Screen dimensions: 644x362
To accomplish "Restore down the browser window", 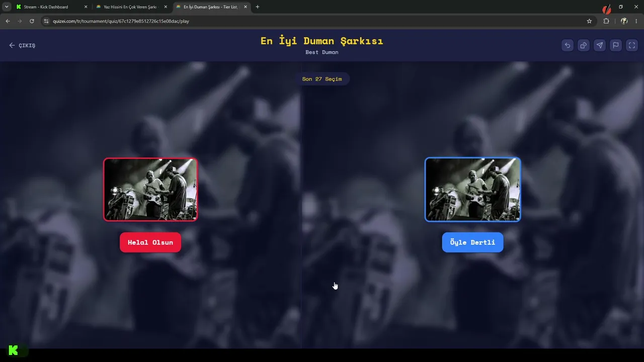I will click(621, 7).
